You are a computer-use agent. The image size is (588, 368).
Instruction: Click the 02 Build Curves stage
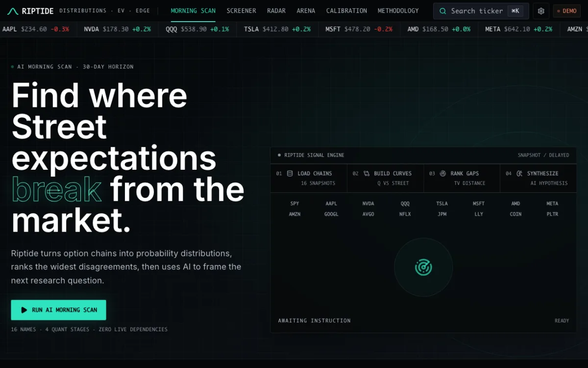coord(385,178)
